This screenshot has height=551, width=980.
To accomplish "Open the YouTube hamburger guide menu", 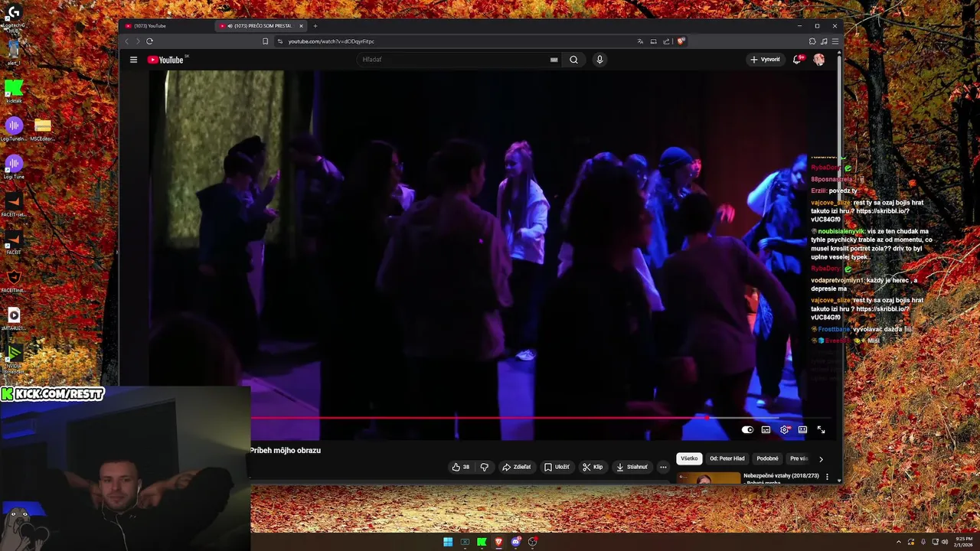I will pos(133,60).
